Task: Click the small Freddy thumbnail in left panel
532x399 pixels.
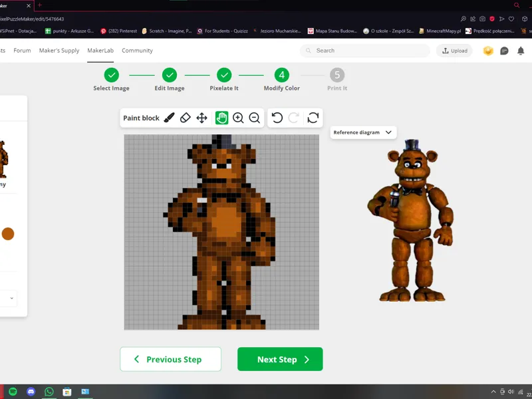Action: pos(3,160)
